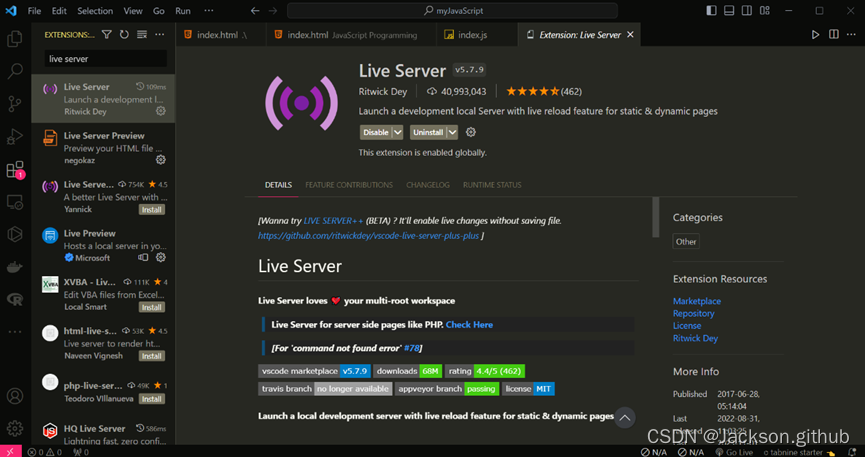Open the extensions view more actions menu
Screen dimensions: 865x457
pos(159,34)
